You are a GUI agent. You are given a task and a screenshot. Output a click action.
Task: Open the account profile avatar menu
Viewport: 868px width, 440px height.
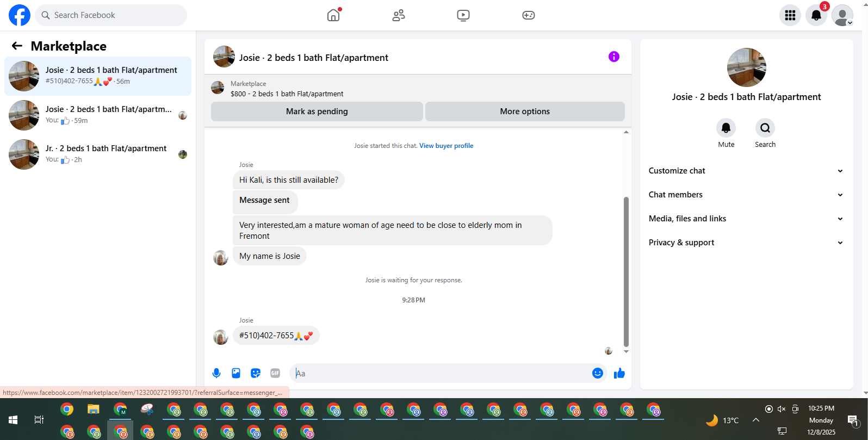(842, 15)
